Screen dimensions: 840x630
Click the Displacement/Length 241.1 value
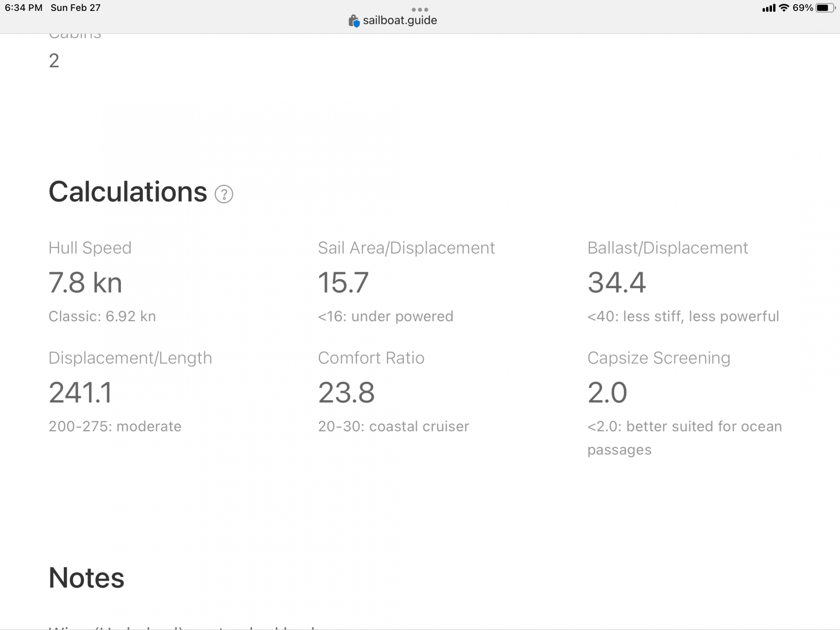[81, 393]
